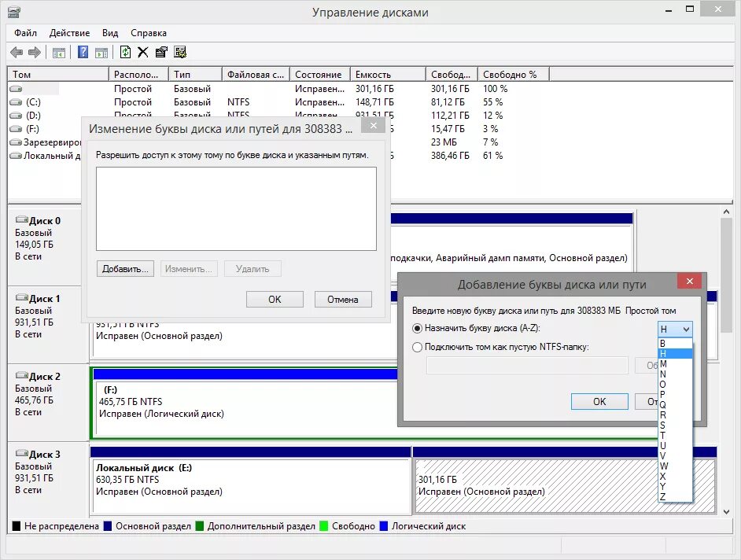Toggle the action pane toolbar icon
741x560 pixels.
coord(101,53)
